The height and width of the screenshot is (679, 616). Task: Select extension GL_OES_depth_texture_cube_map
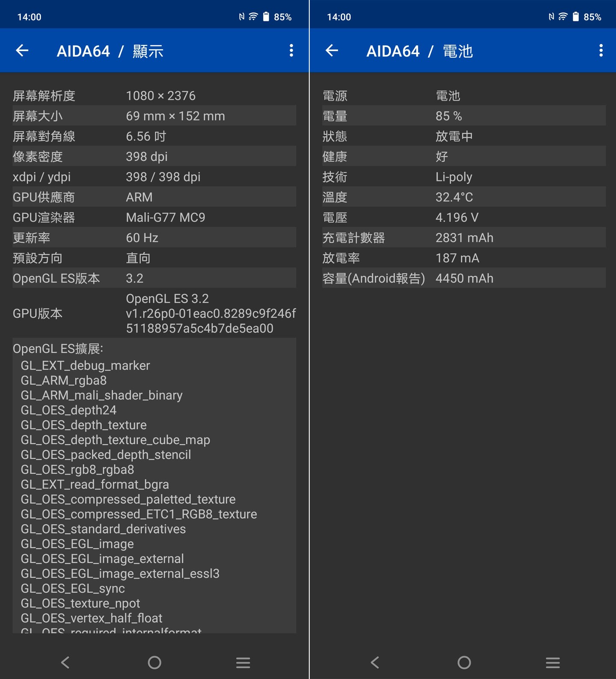(x=115, y=440)
